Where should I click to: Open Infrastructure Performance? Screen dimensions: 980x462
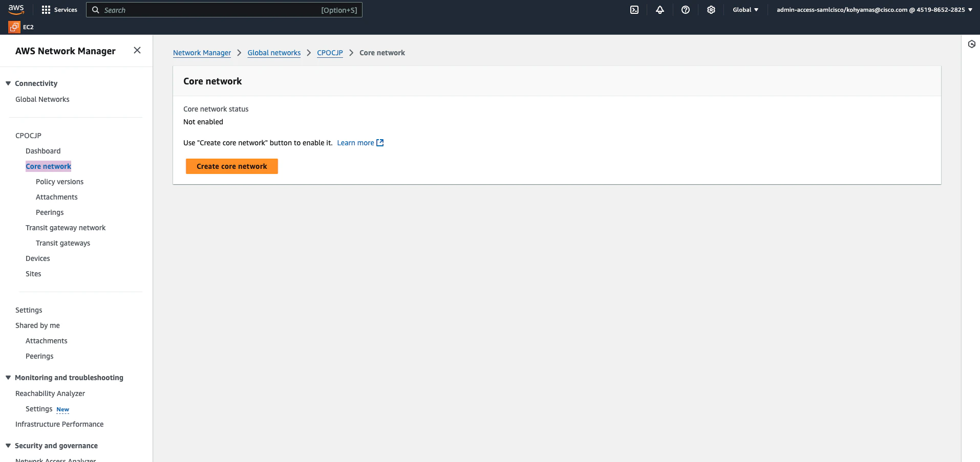pos(59,424)
